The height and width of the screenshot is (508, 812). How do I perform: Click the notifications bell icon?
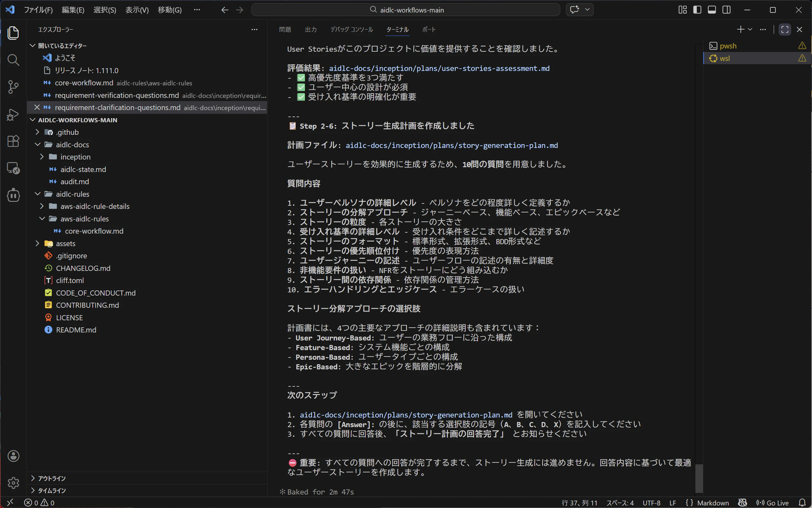[x=802, y=503]
